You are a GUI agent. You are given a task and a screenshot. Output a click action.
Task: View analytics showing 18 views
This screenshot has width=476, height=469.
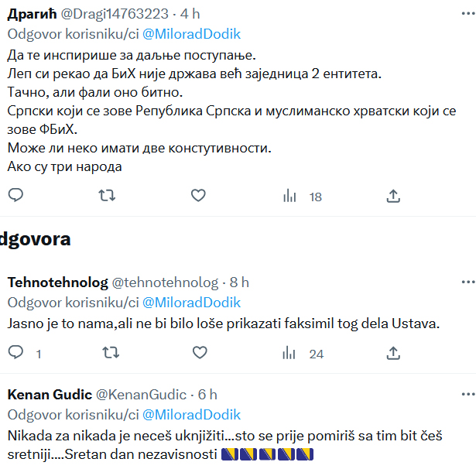pos(303,197)
